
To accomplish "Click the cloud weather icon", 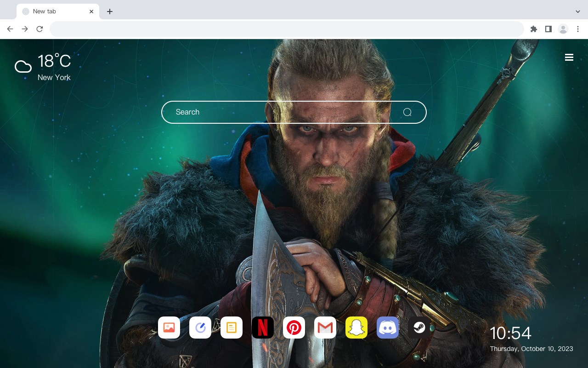I will tap(23, 67).
